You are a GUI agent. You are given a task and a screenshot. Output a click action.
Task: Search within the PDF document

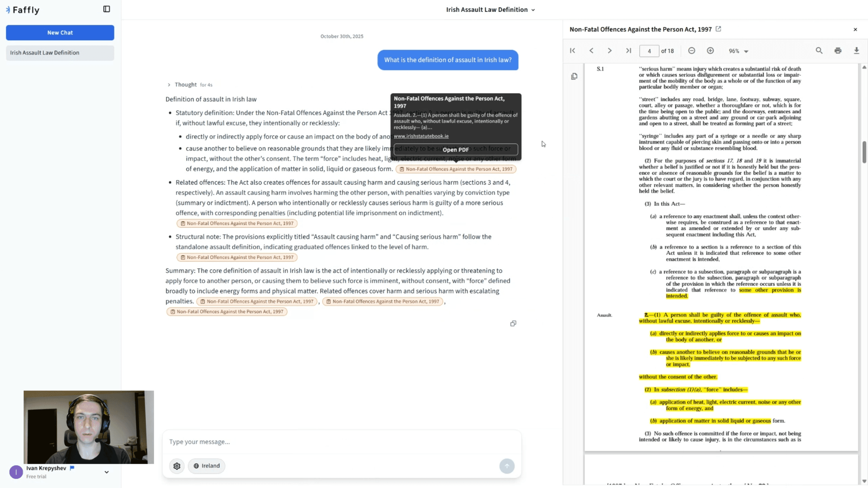tap(819, 51)
